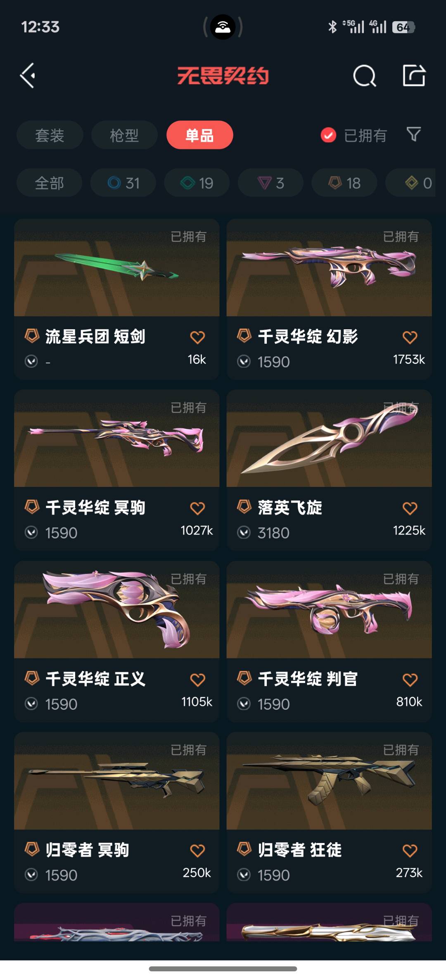Tap heart icon on 落英飞旋
Screen dimensions: 446x980
tap(410, 508)
